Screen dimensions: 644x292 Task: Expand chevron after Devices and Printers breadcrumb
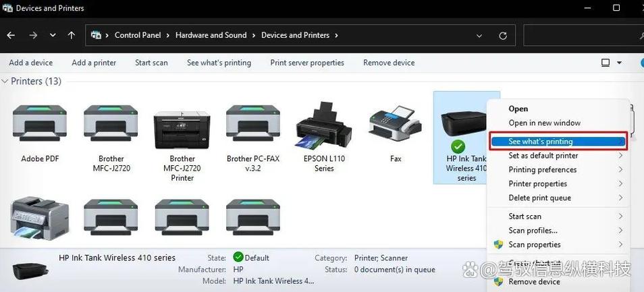336,36
